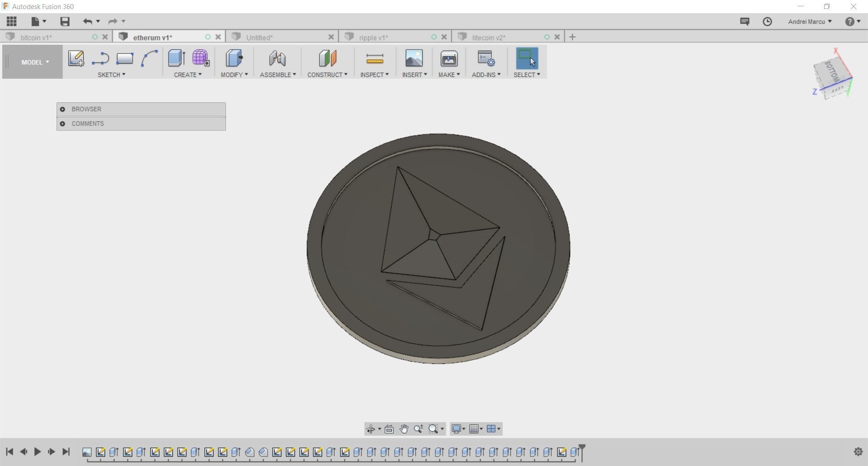The height and width of the screenshot is (466, 868).
Task: Open the SKETCH menu
Action: 112,75
